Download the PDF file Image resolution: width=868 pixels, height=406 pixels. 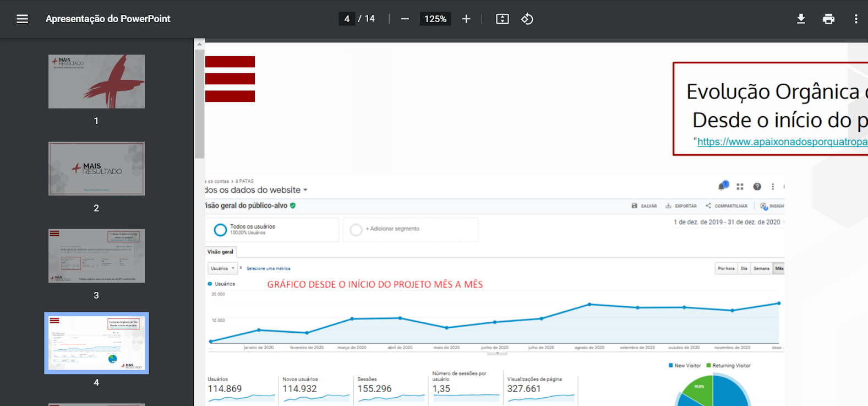pos(801,19)
